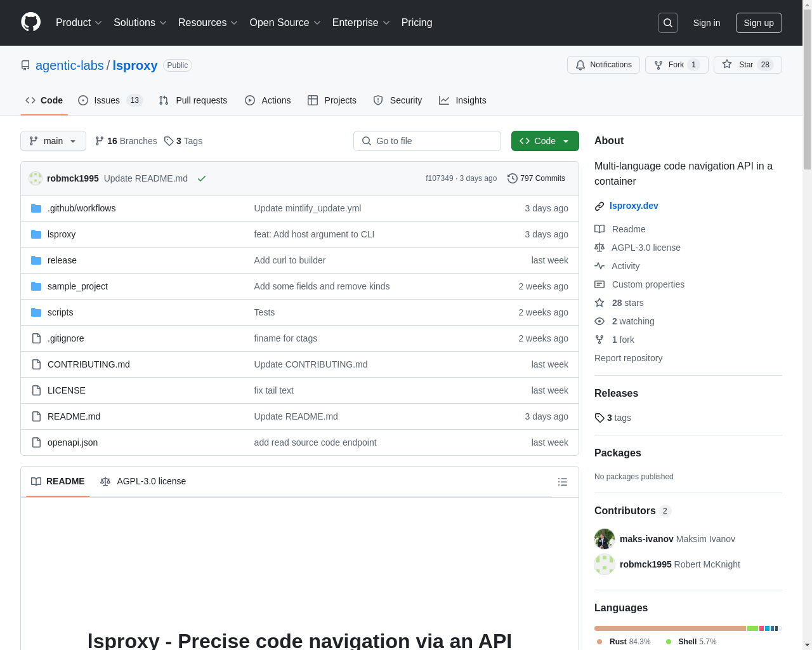Click the .gitignore file icon

pos(36,338)
